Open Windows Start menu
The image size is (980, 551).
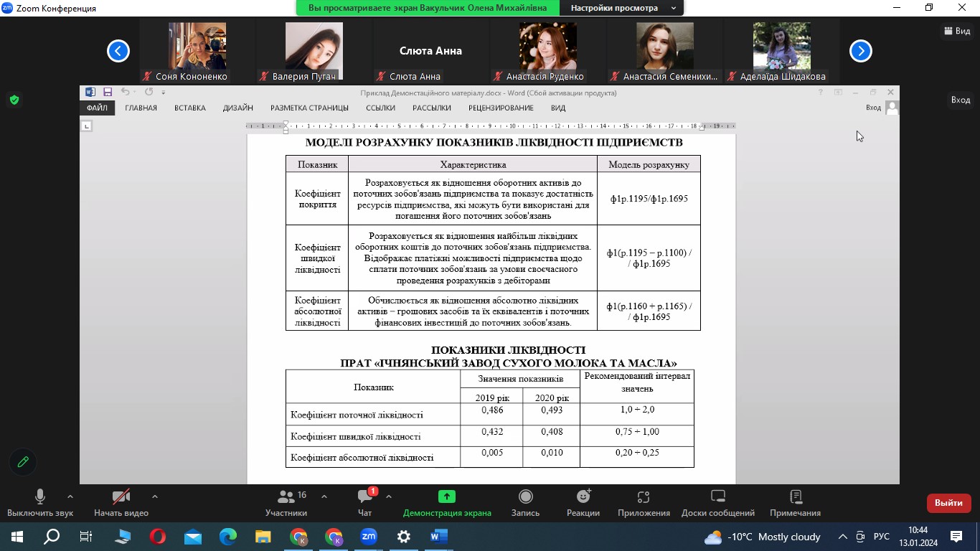[17, 537]
